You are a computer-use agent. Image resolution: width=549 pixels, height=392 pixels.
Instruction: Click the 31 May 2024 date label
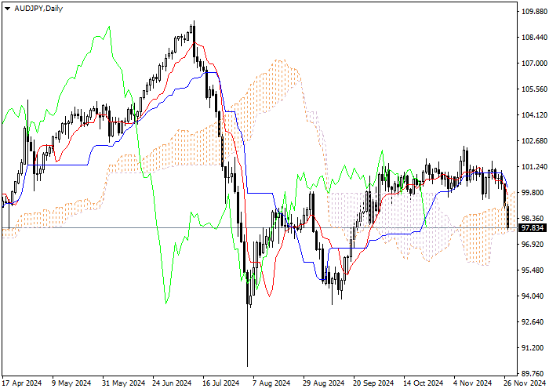click(124, 383)
